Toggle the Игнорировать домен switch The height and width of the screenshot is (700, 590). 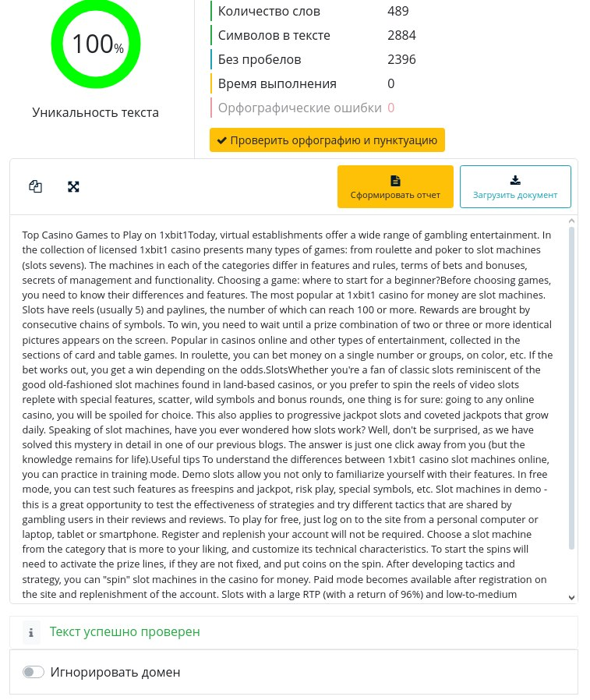point(34,672)
